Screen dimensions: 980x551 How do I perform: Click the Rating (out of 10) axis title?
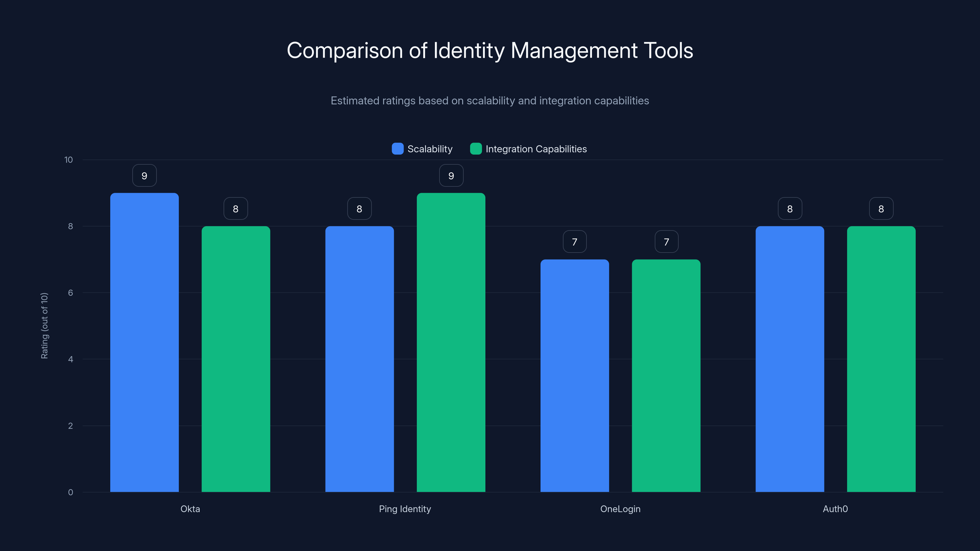coord(44,325)
